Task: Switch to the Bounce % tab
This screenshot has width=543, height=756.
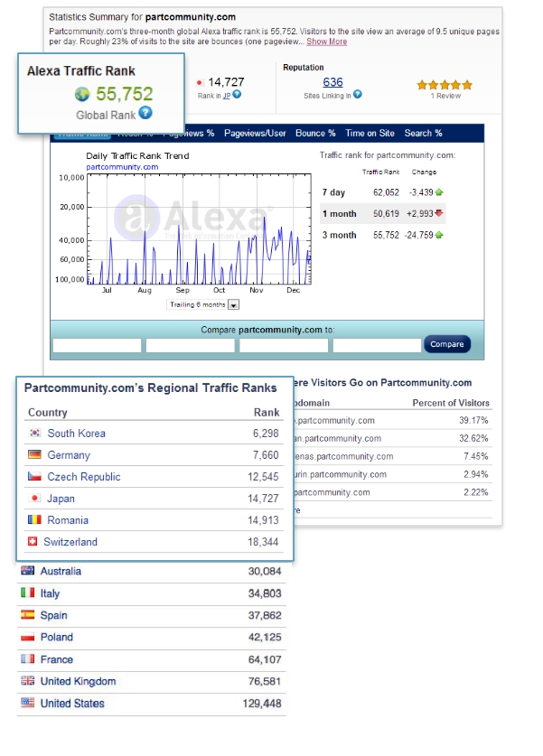Action: click(315, 134)
